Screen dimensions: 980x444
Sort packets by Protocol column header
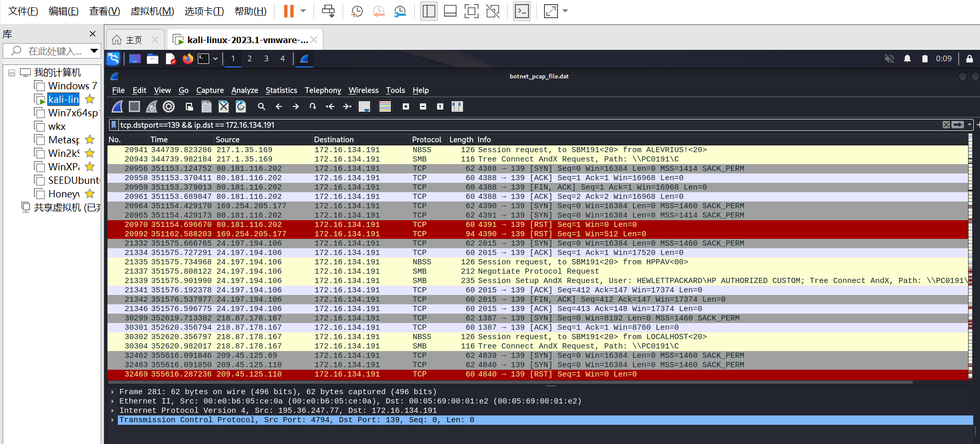pos(427,140)
